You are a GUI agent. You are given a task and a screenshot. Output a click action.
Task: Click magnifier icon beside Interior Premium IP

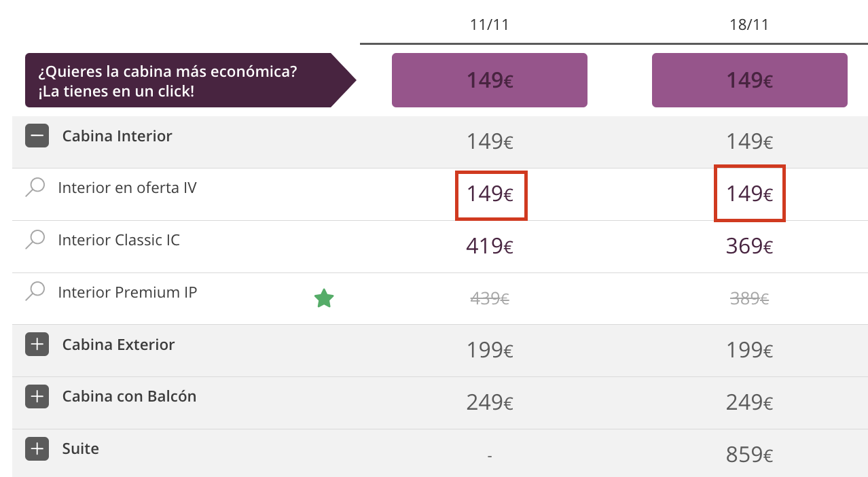35,292
